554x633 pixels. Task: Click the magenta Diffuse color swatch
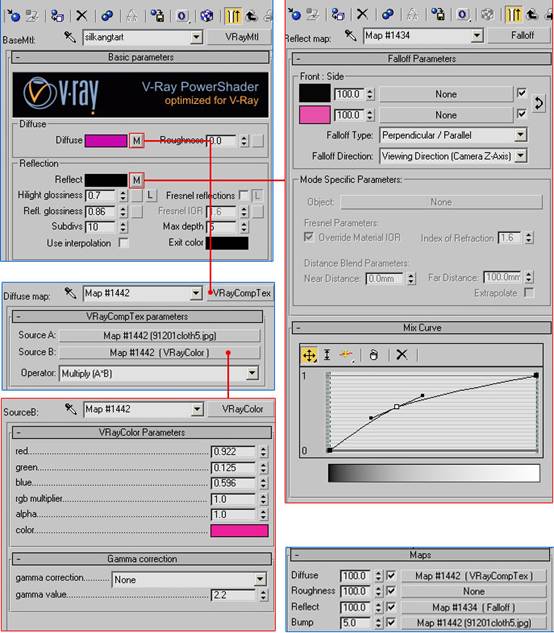click(x=106, y=140)
